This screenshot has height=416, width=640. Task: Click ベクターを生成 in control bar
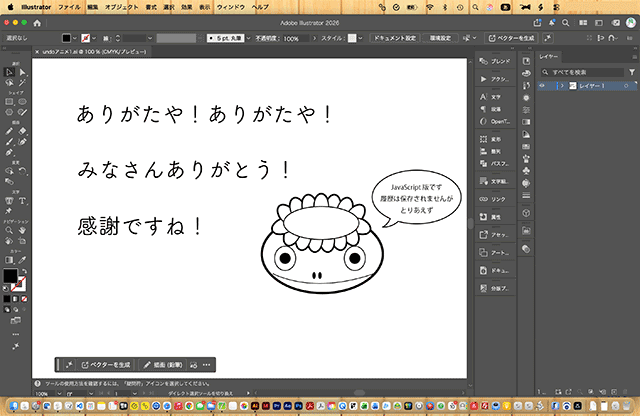[512, 38]
